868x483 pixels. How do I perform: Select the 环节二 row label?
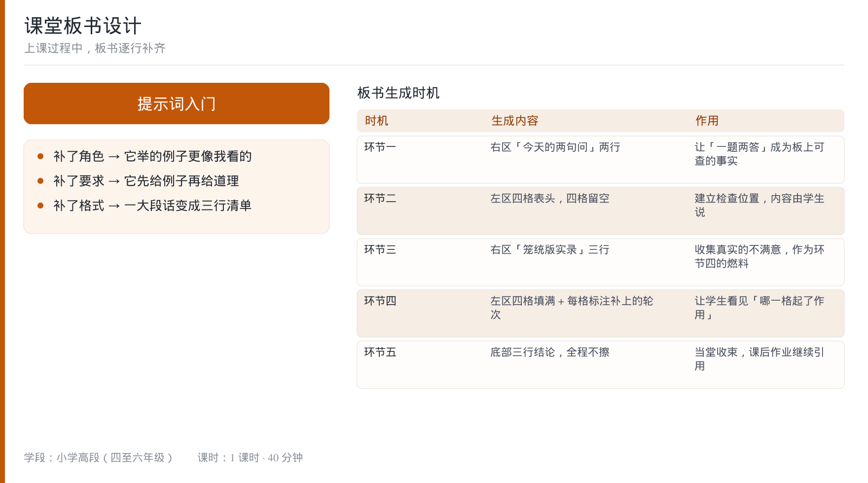coord(380,198)
